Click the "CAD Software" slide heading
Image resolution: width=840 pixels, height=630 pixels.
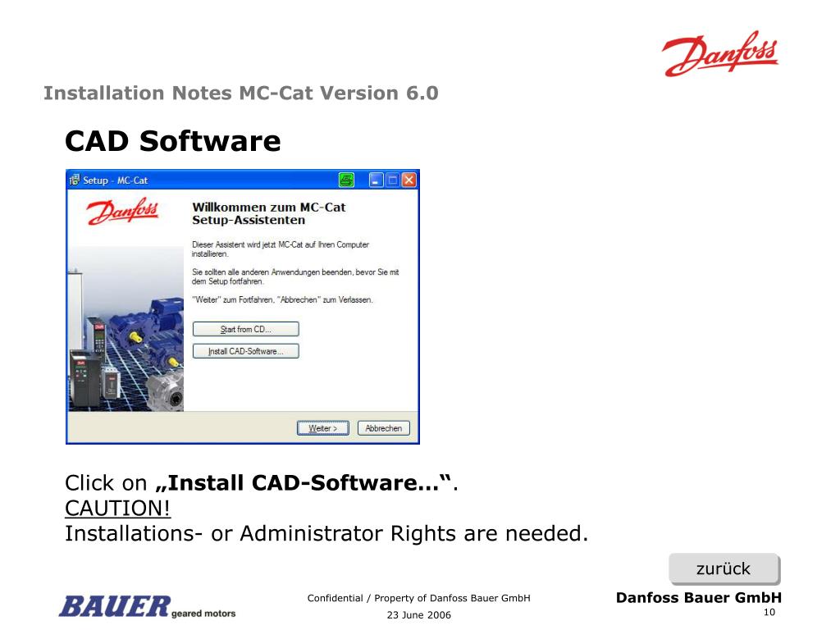pos(172,141)
